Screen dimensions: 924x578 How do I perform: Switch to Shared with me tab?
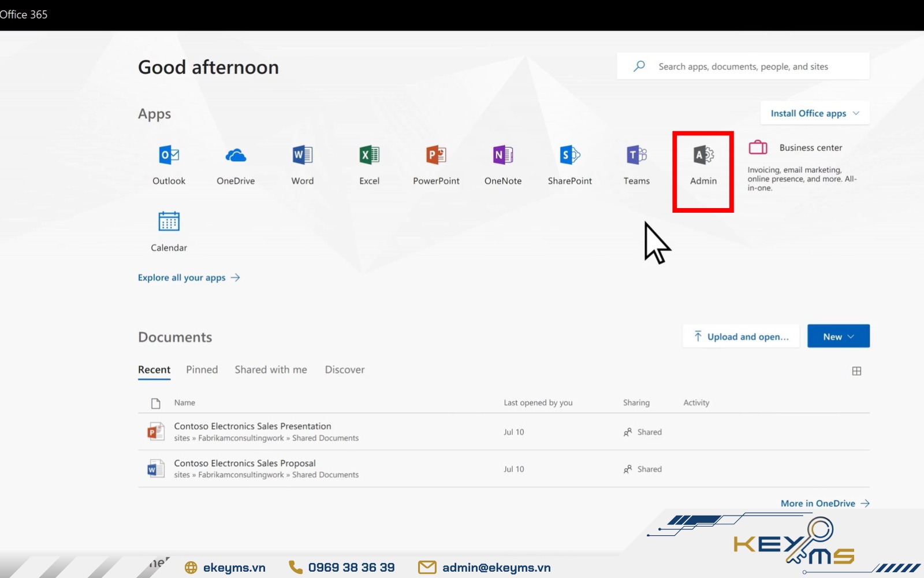271,370
